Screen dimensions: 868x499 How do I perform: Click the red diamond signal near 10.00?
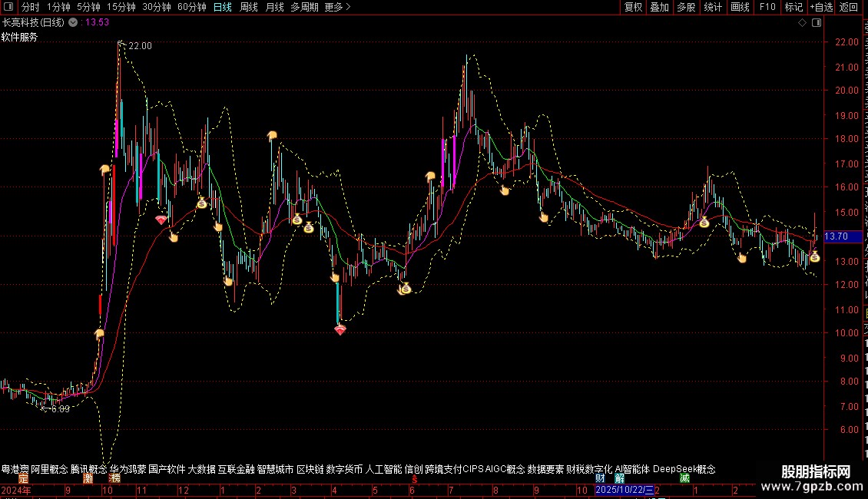[340, 330]
